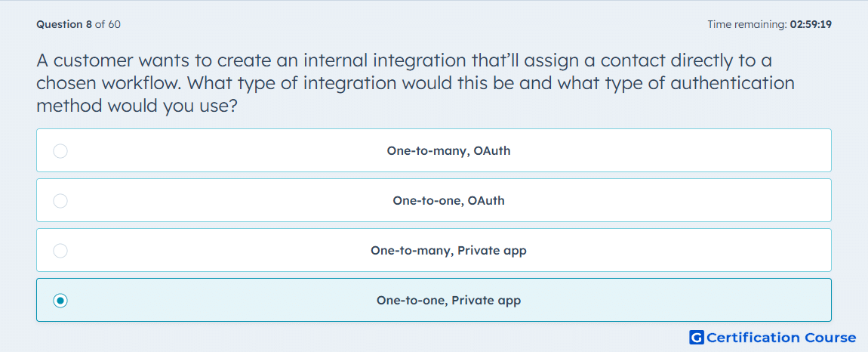
Task: Click the word 'OAuth' in the first answer
Action: coord(492,151)
